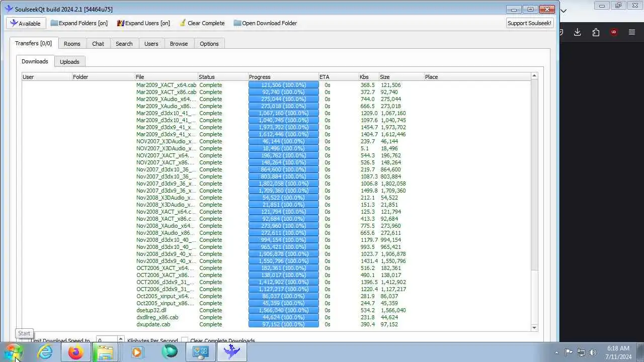Viewport: 644px width, 362px height.
Task: Switch to the Rooms tab
Action: tap(72, 44)
